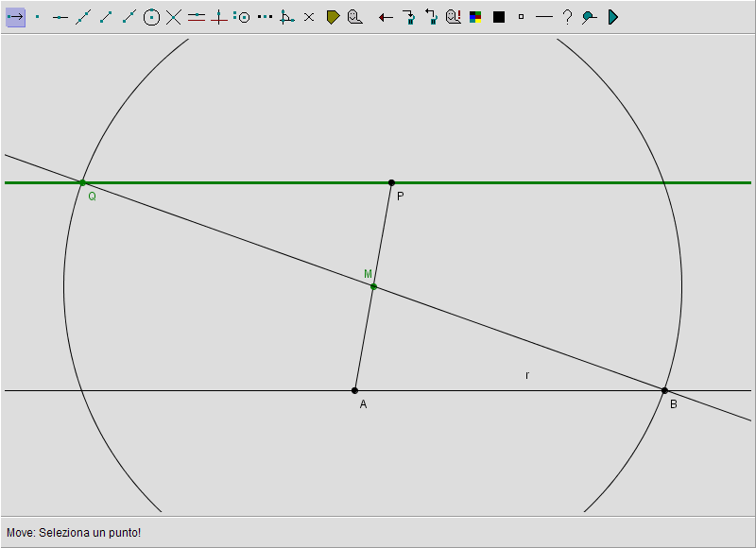Choose the small X delete tool
756x548 pixels.
(309, 17)
